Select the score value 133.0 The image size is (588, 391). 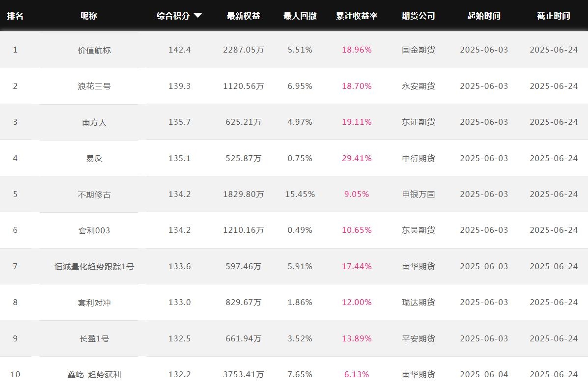click(180, 302)
